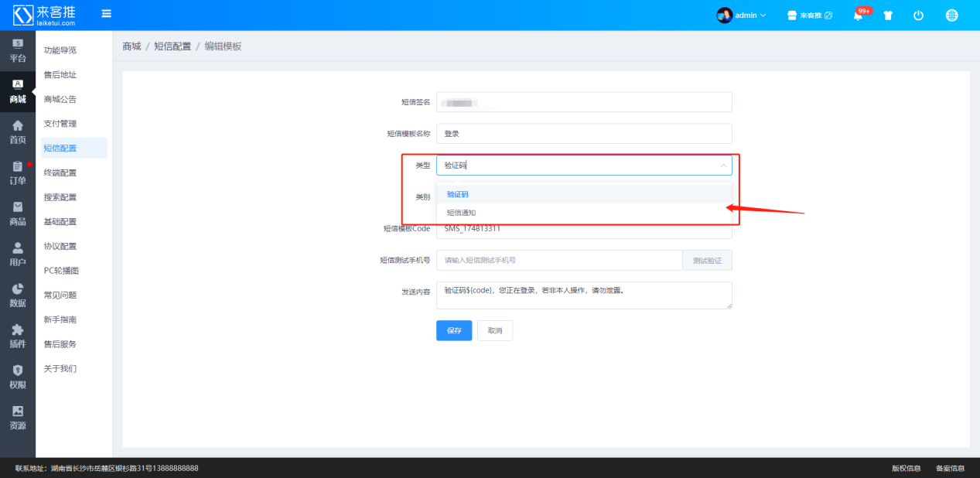980x478 pixels.
Task: Open 售后地址 submenu item
Action: [x=60, y=75]
